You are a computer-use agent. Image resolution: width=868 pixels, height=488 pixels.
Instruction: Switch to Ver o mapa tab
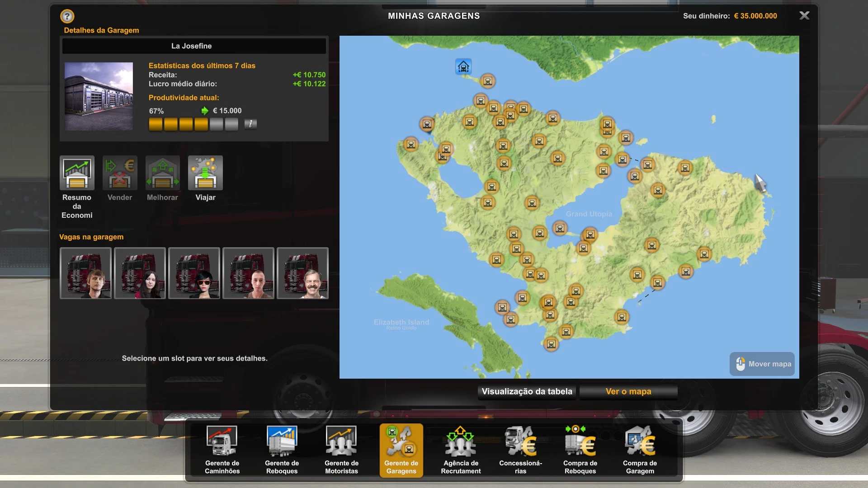[628, 391]
